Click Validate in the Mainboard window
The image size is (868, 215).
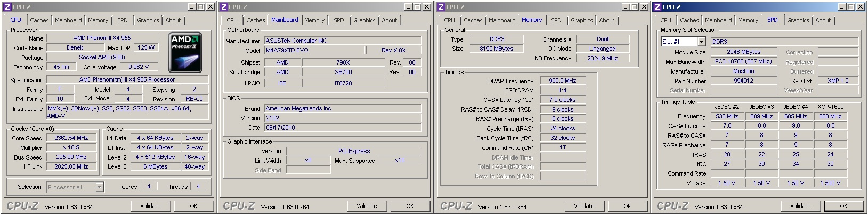pos(367,206)
